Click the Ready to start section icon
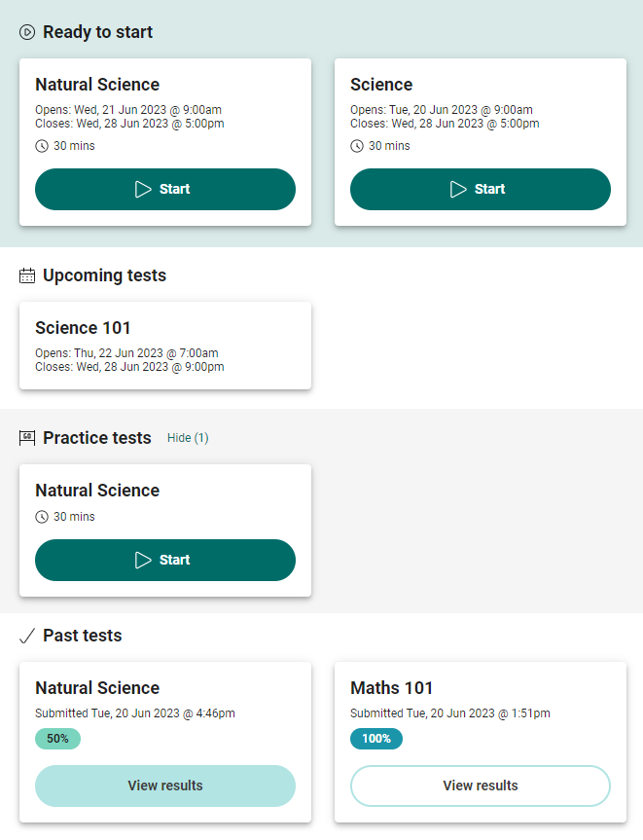Image resolution: width=643 pixels, height=840 pixels. point(26,32)
